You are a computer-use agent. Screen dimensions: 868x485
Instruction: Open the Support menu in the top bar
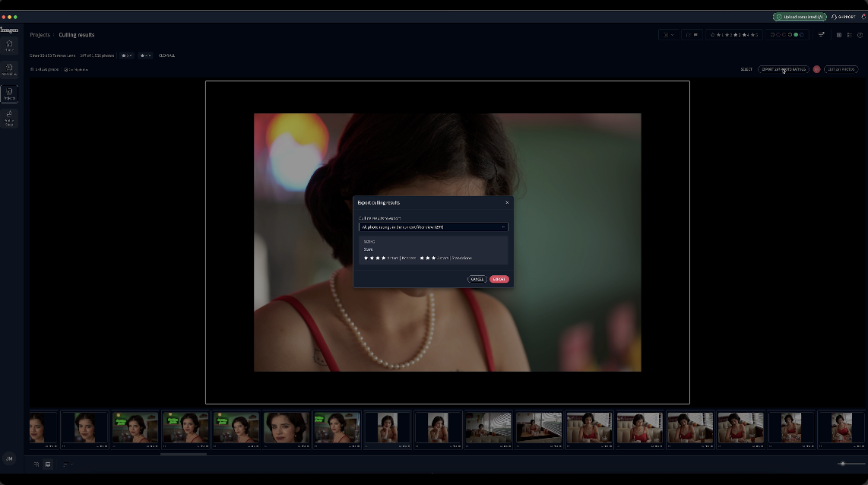pyautogui.click(x=843, y=17)
